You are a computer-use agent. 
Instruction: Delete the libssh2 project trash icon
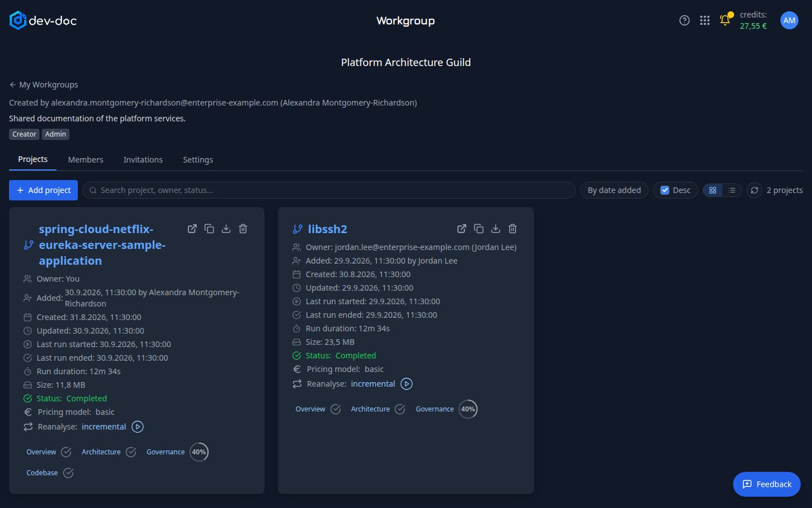[513, 229]
